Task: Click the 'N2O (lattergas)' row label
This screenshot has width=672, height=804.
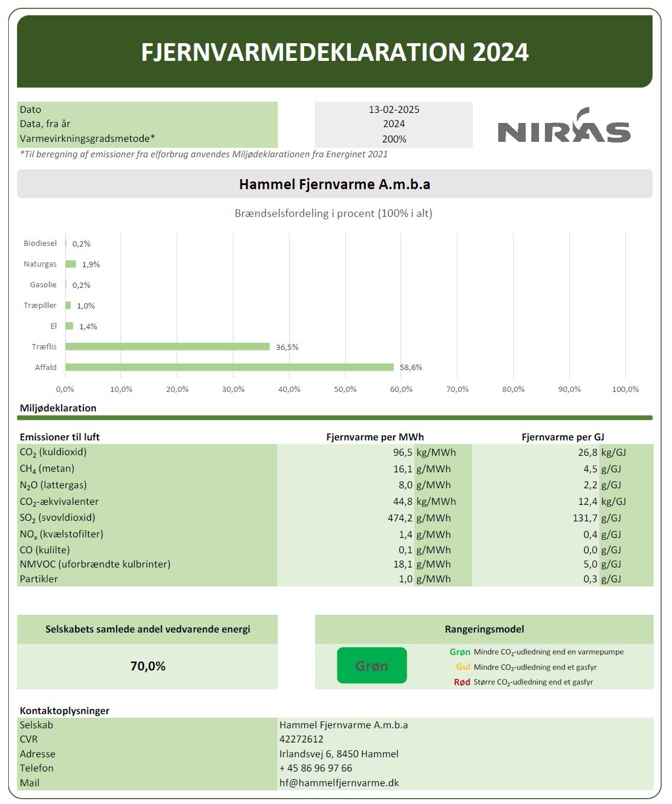Action: point(53,485)
